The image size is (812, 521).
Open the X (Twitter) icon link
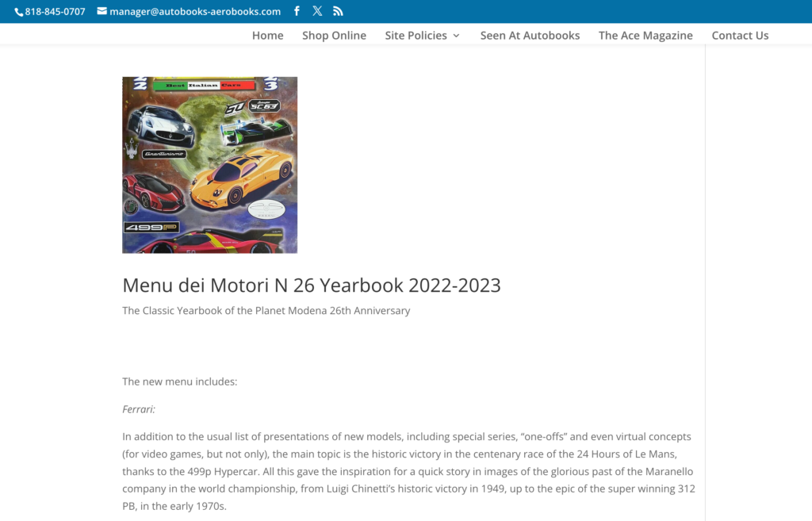(x=317, y=11)
